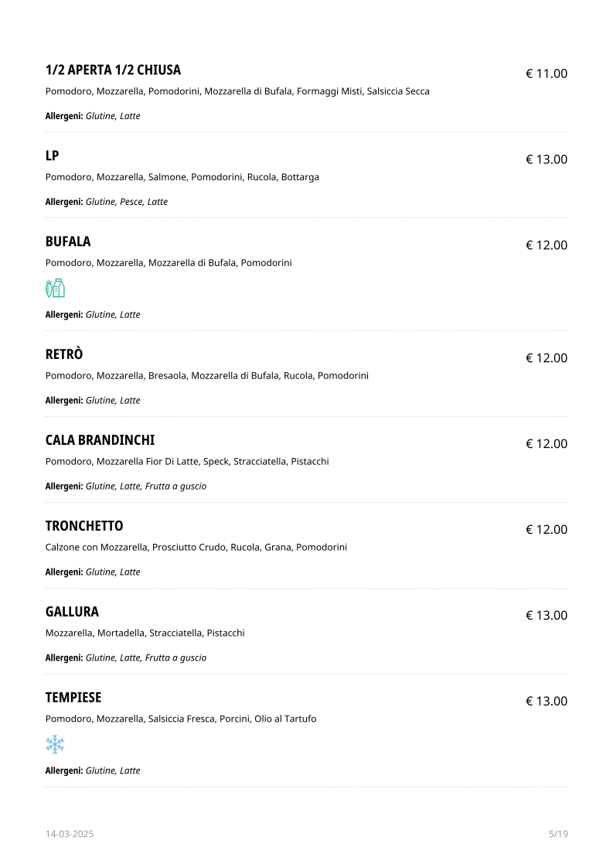Click the LP price of € 13.00
Viewport: 613px width, 868px height.
point(547,160)
